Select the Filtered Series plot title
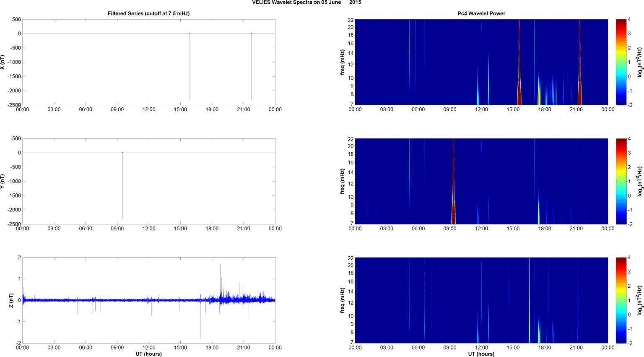The image size is (644, 357). point(148,13)
